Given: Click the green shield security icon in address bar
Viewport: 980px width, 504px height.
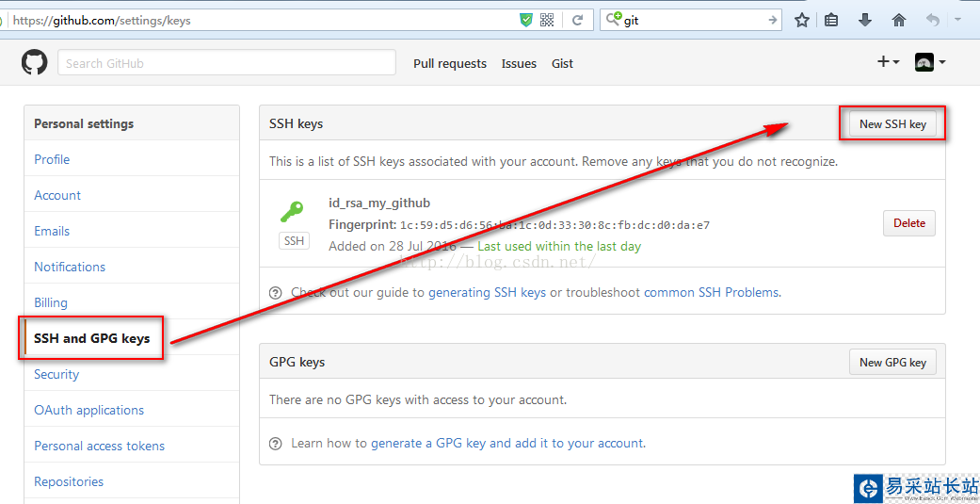Looking at the screenshot, I should [526, 20].
